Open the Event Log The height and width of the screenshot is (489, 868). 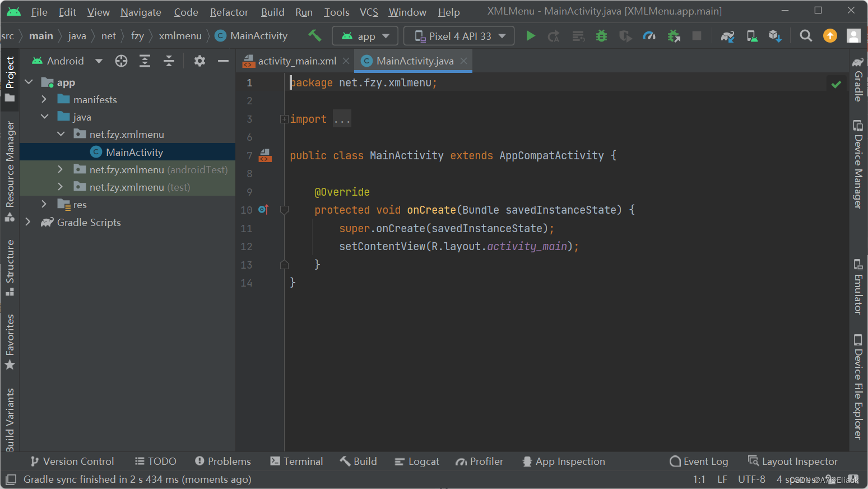pyautogui.click(x=699, y=462)
